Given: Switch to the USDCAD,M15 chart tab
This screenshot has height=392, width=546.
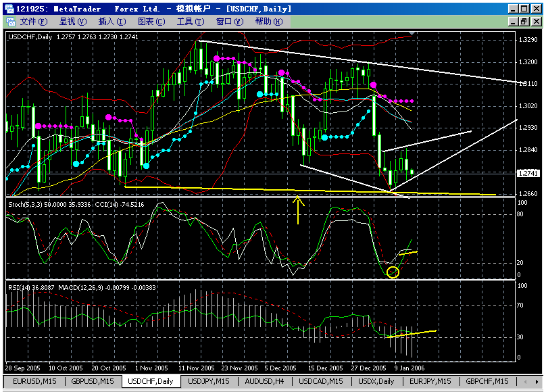Looking at the screenshot, I should (x=321, y=381).
